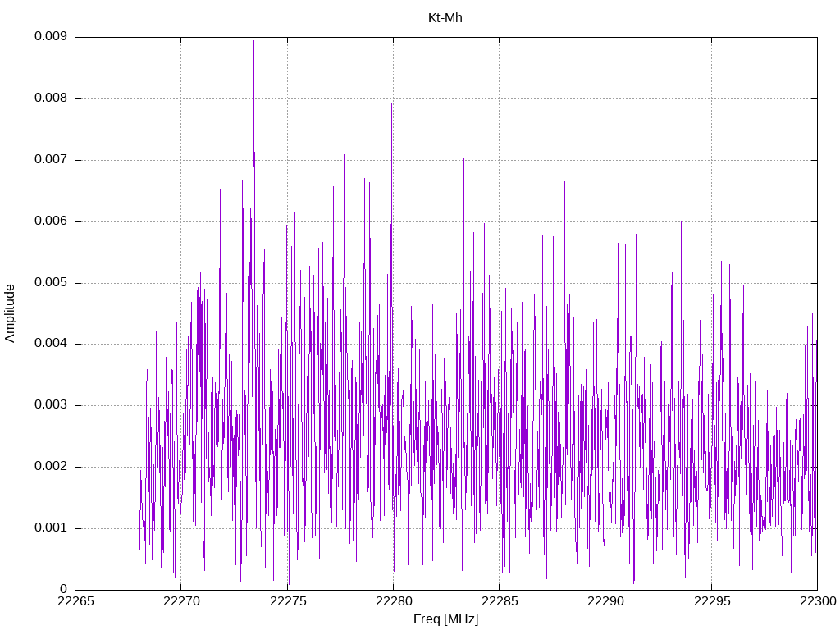Click the Amplitude y-axis label
This screenshot has width=840, height=630.
(10, 313)
